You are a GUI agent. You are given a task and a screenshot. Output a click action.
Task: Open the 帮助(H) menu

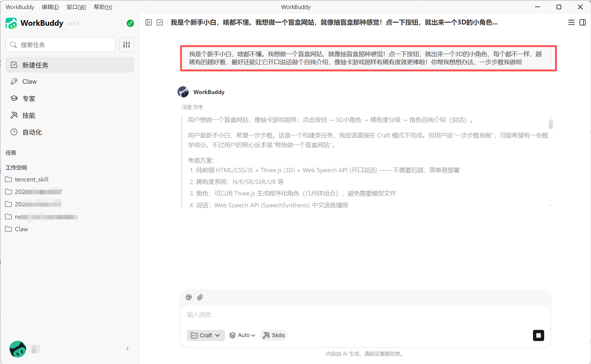click(103, 7)
